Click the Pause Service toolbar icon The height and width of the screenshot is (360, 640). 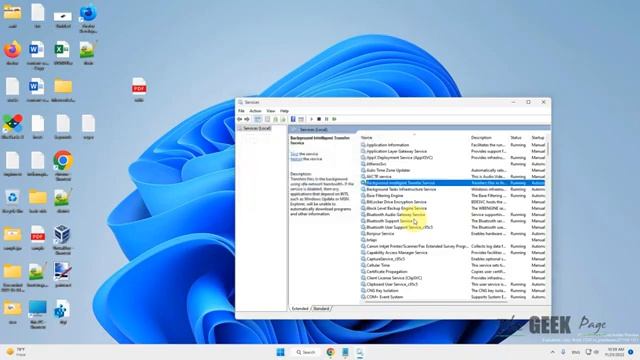[x=327, y=119]
